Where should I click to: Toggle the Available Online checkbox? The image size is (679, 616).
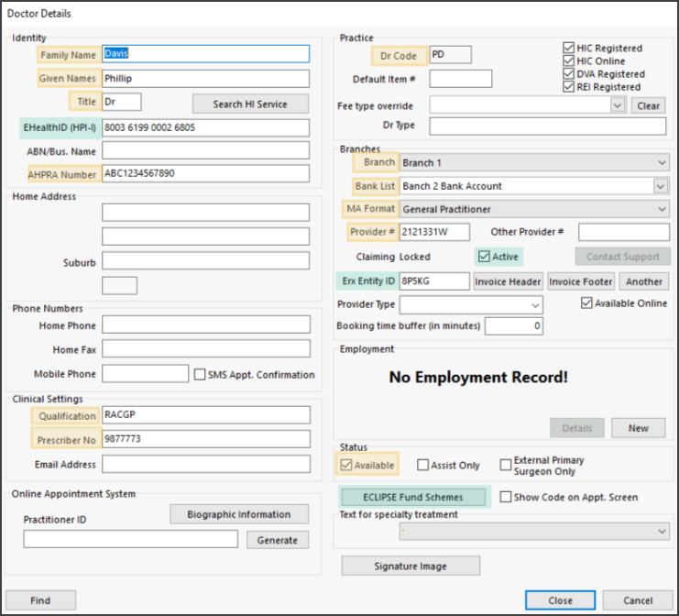pyautogui.click(x=586, y=303)
